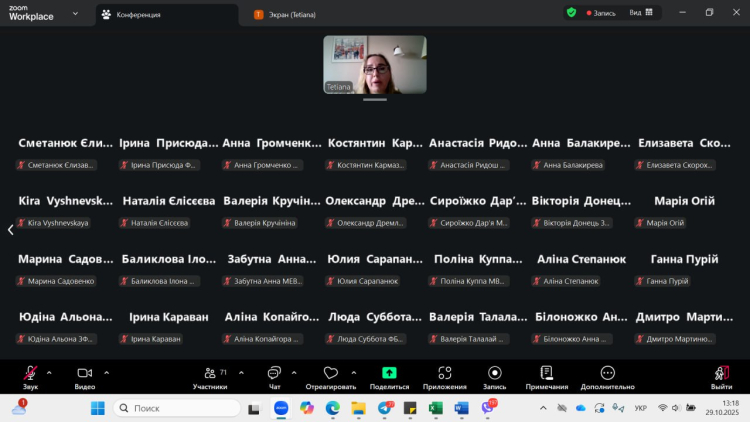Select Tetiana's video thumbnail
The width and height of the screenshot is (750, 422).
click(x=375, y=65)
